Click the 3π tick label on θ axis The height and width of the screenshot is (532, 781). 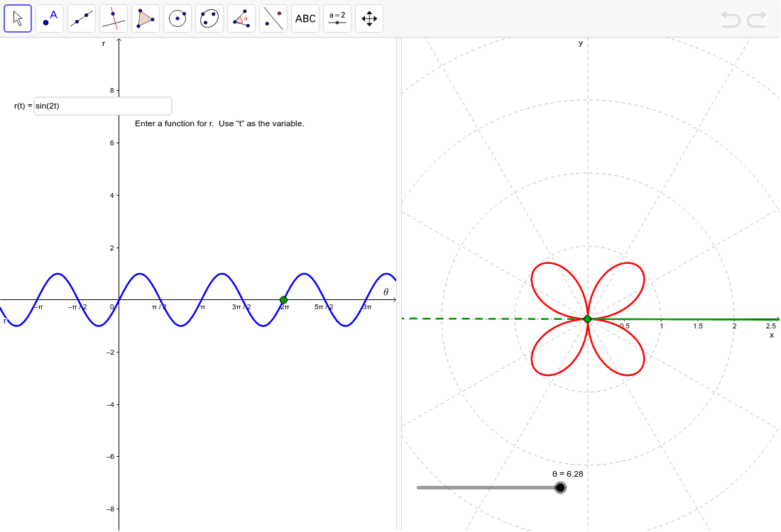(367, 307)
